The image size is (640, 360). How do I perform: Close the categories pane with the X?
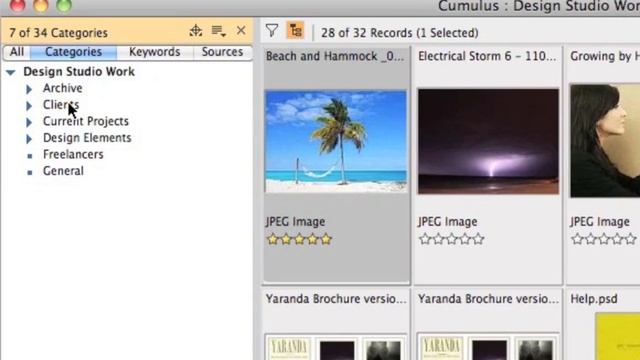(x=241, y=31)
